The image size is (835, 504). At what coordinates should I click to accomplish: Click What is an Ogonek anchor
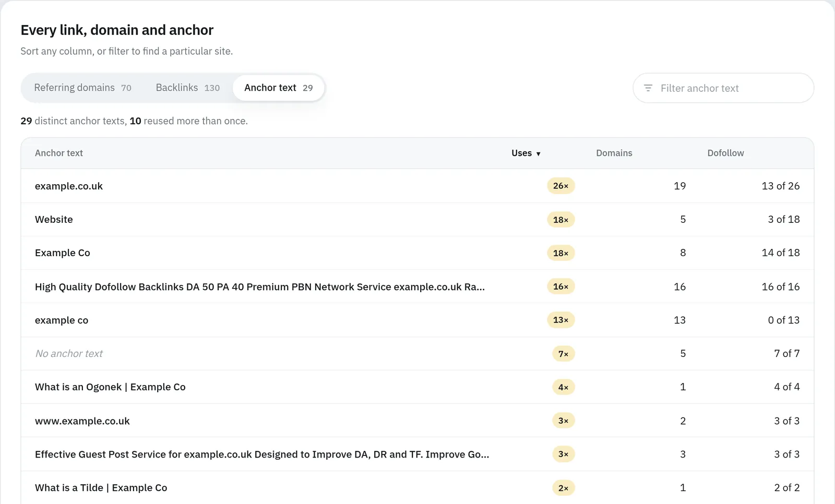tap(110, 387)
